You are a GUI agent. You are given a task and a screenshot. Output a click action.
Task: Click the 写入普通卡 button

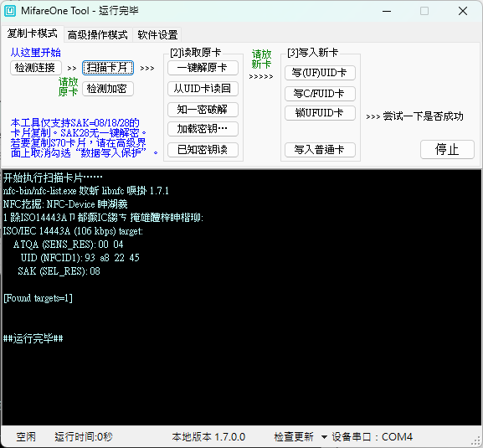(x=320, y=150)
